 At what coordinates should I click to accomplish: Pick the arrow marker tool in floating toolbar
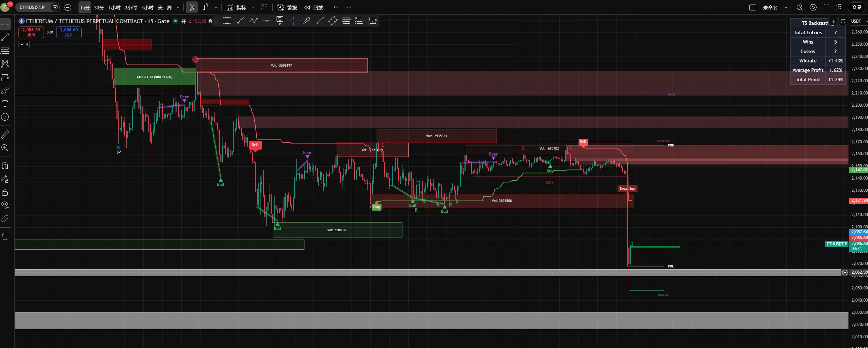tap(307, 21)
